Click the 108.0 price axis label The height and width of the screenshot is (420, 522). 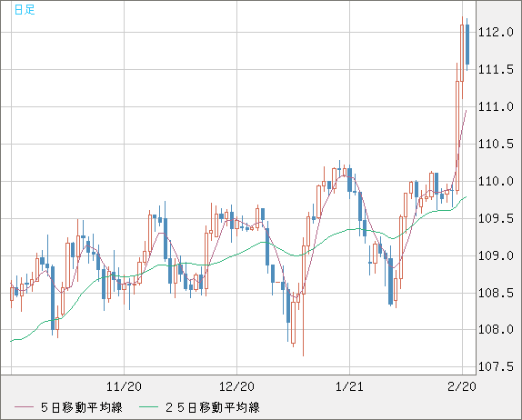click(496, 330)
